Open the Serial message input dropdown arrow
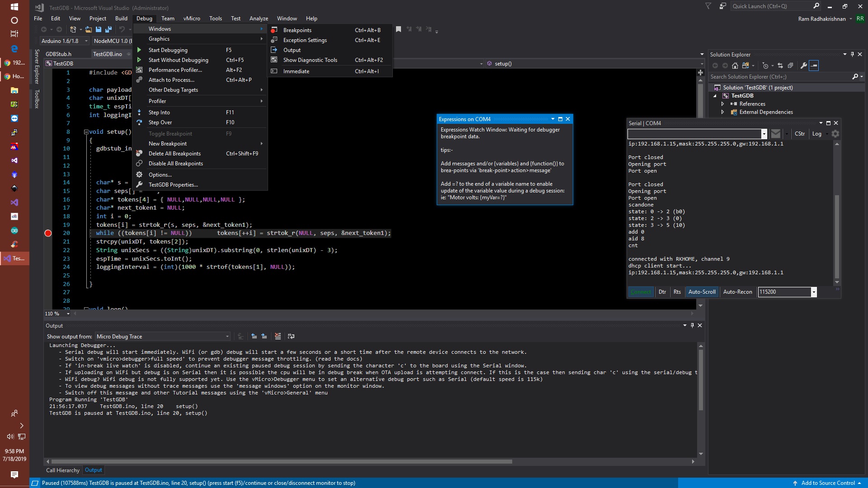868x488 pixels. pyautogui.click(x=764, y=134)
